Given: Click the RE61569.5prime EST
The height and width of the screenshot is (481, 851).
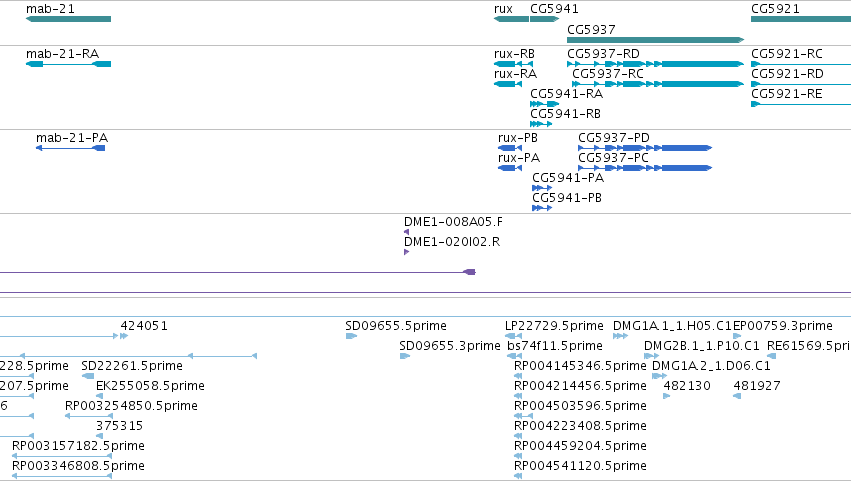Looking at the screenshot, I should pos(771,356).
